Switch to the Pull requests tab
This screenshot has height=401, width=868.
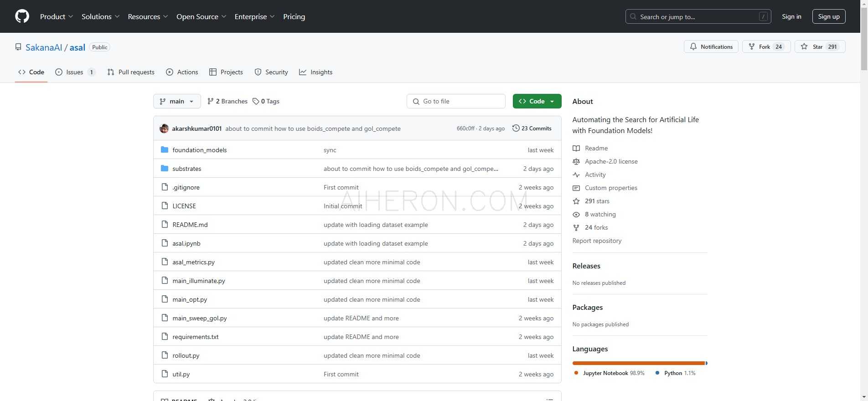click(131, 72)
